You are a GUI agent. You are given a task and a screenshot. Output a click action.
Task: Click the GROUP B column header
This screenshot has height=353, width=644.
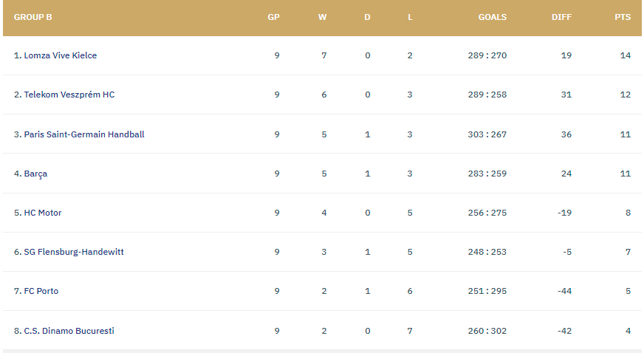coord(32,17)
